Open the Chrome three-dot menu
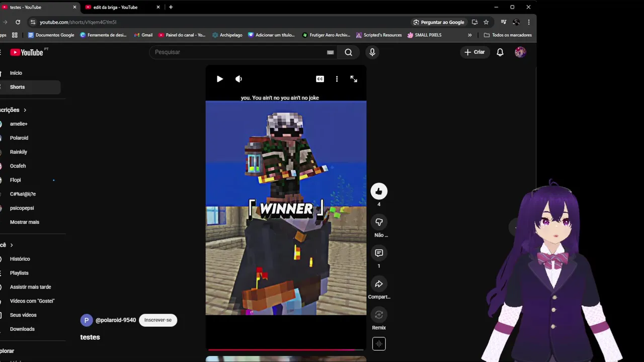The width and height of the screenshot is (644, 362). 529,22
